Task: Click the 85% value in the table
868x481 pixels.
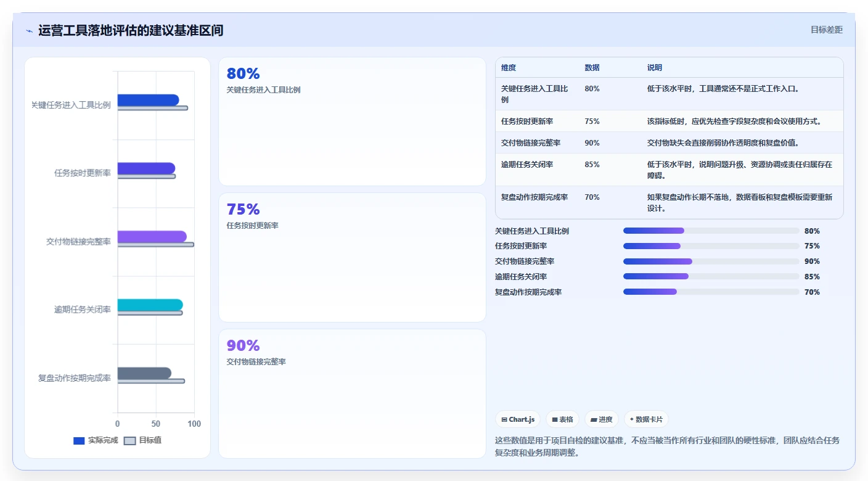Action: [x=592, y=165]
